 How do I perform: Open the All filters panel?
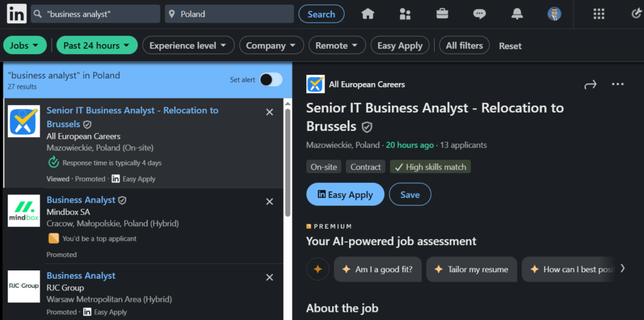pyautogui.click(x=464, y=45)
